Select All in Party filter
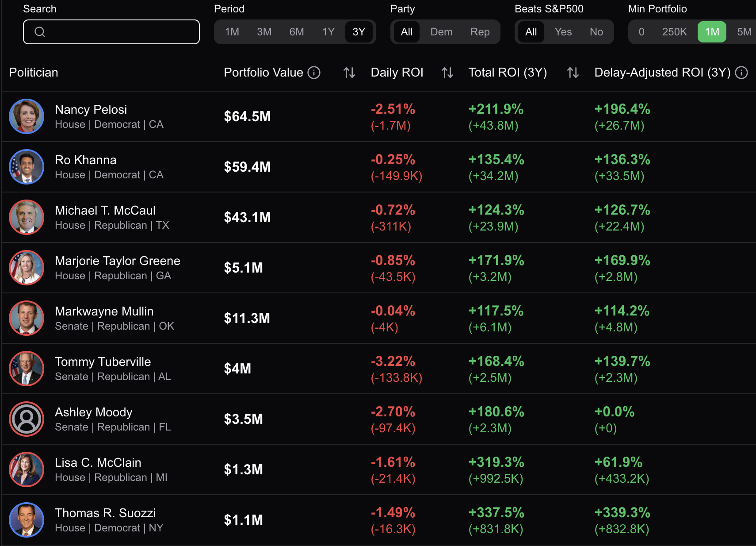This screenshot has height=546, width=756. [407, 32]
